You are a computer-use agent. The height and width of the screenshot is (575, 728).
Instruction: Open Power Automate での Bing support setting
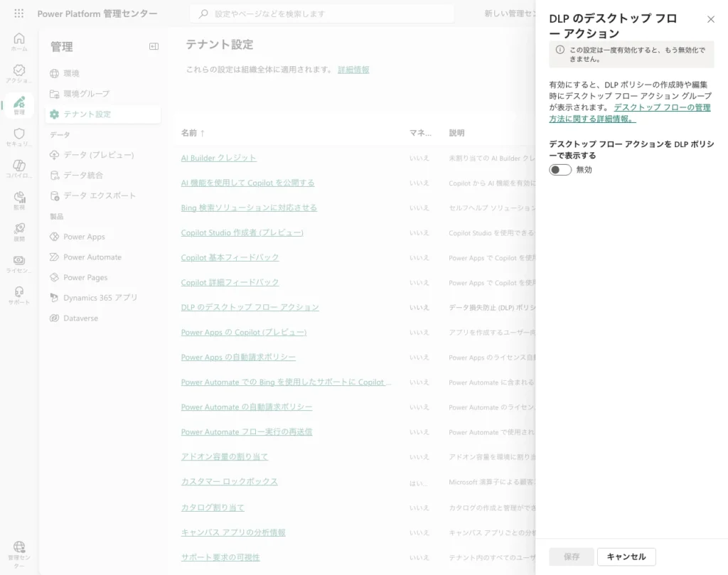(x=286, y=382)
